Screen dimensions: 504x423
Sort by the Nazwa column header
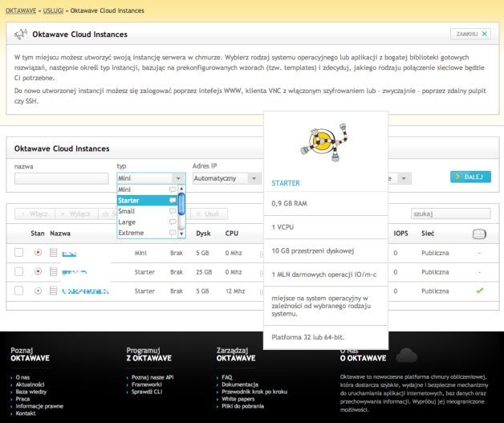[60, 234]
